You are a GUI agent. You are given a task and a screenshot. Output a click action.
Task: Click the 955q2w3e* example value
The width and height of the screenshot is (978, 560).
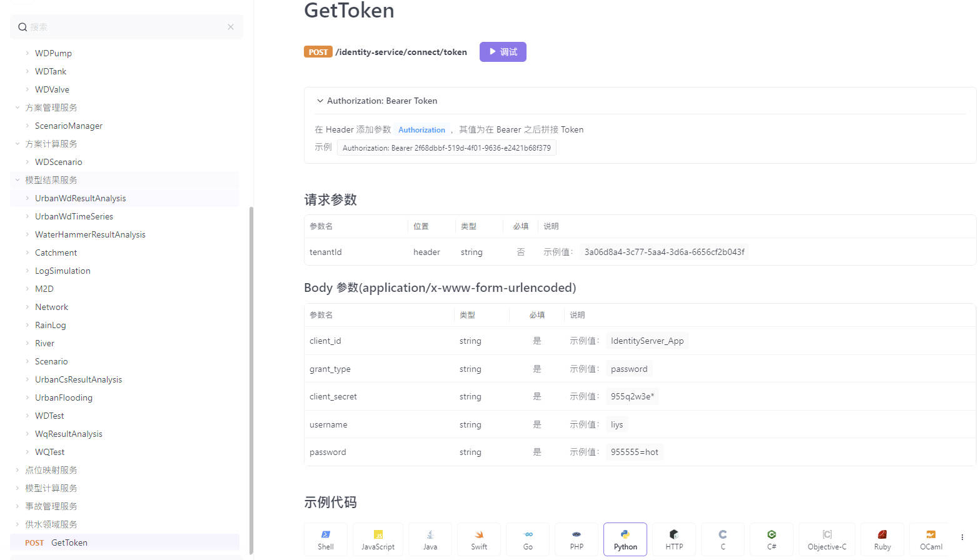click(632, 396)
